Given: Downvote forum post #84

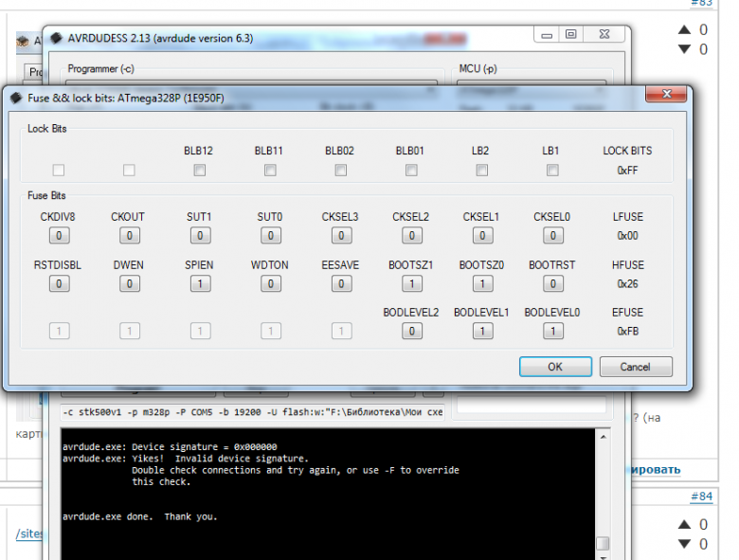Looking at the screenshot, I should pos(684,544).
